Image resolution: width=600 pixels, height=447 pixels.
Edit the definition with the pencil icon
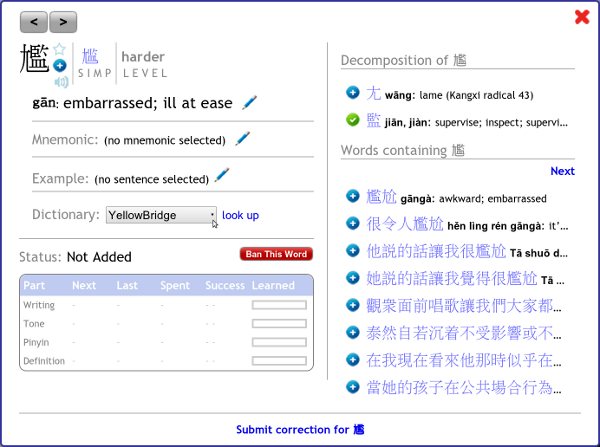tap(249, 103)
